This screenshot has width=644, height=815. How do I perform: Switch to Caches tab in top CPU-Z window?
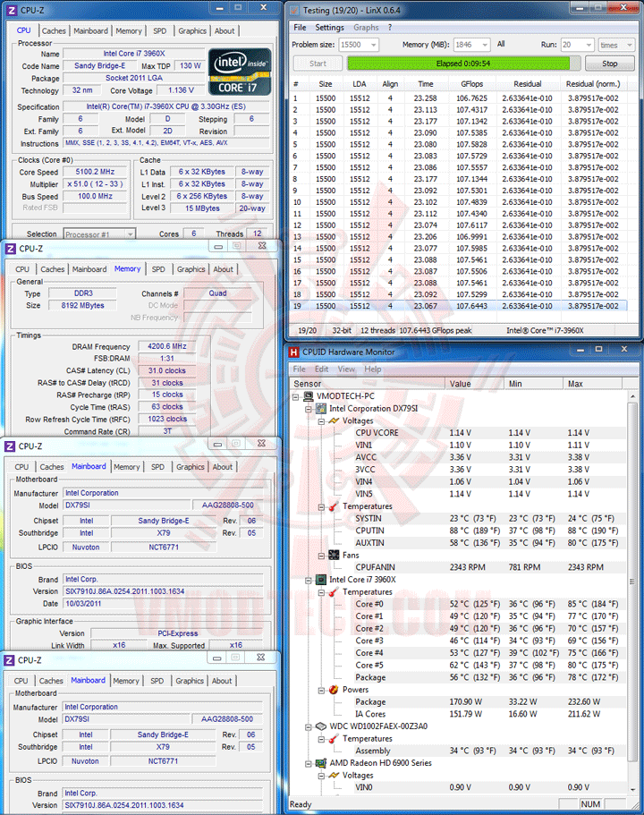[54, 31]
